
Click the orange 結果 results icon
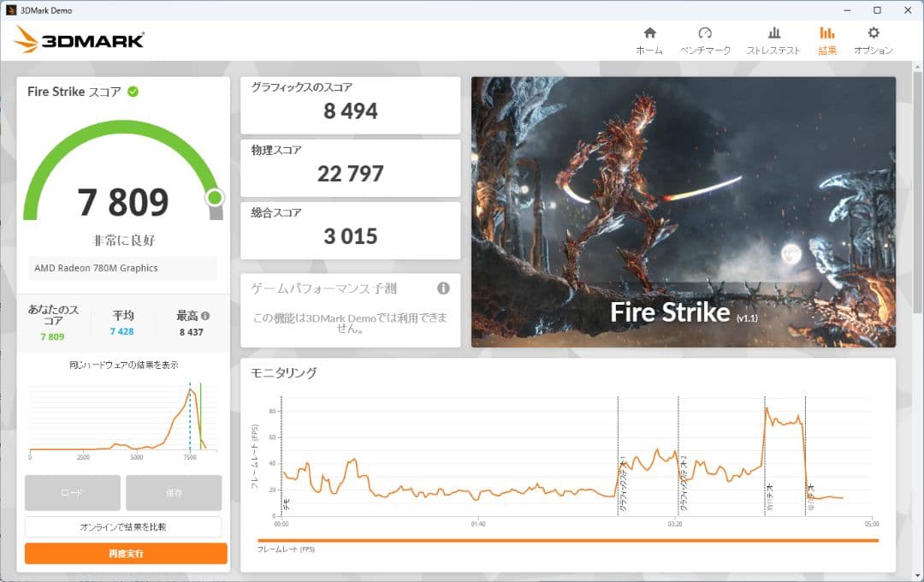pos(826,34)
